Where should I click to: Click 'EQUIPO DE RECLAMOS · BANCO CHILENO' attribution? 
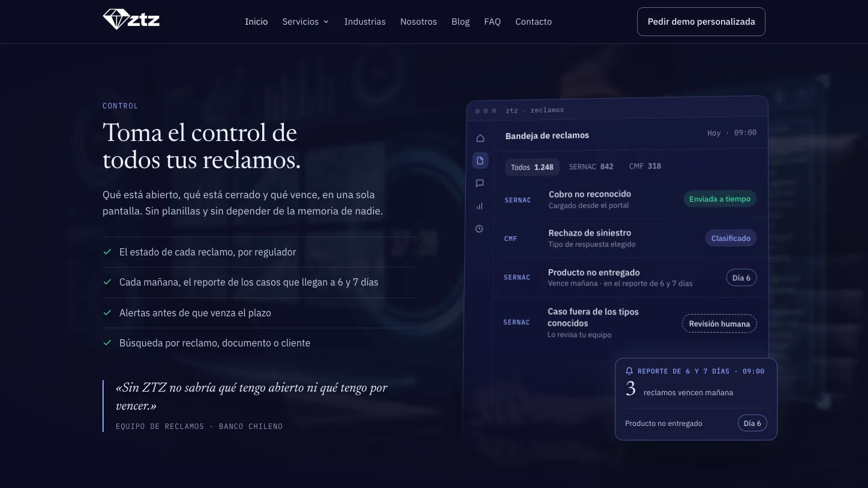click(x=199, y=427)
